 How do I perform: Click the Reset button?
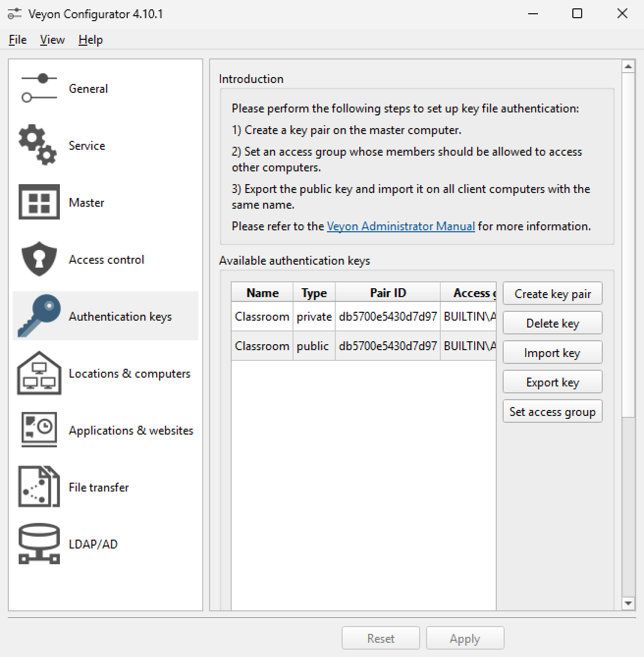tap(381, 638)
